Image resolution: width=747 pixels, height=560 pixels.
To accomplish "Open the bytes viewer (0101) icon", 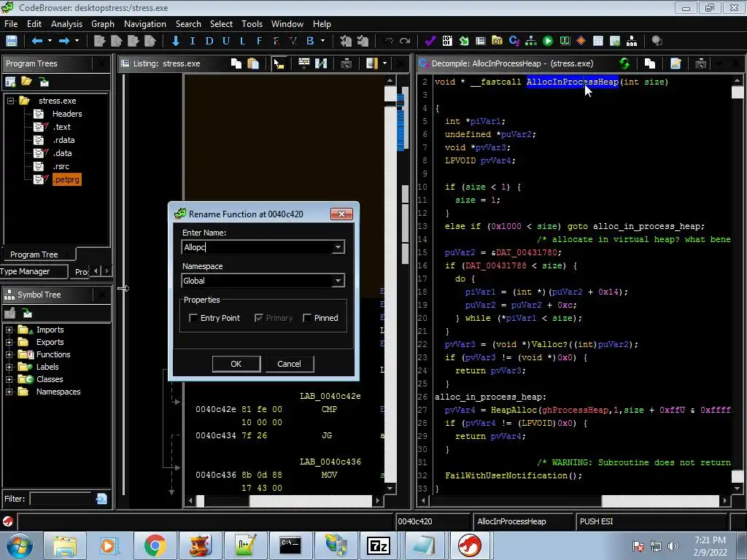I will pos(447,41).
